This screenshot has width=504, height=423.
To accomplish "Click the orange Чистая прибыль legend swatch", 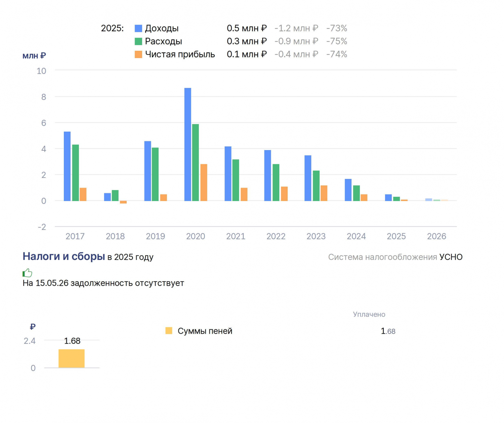I will click(x=138, y=54).
